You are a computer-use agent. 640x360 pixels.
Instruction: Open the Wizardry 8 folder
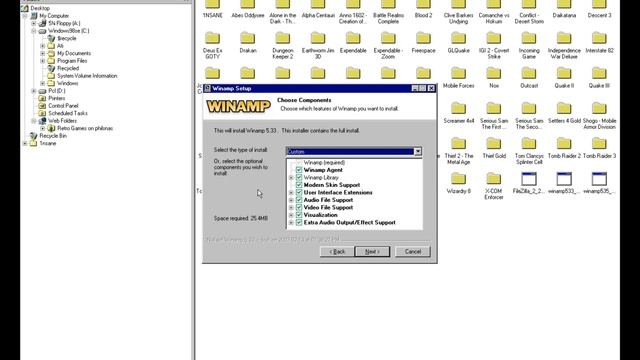[458, 183]
